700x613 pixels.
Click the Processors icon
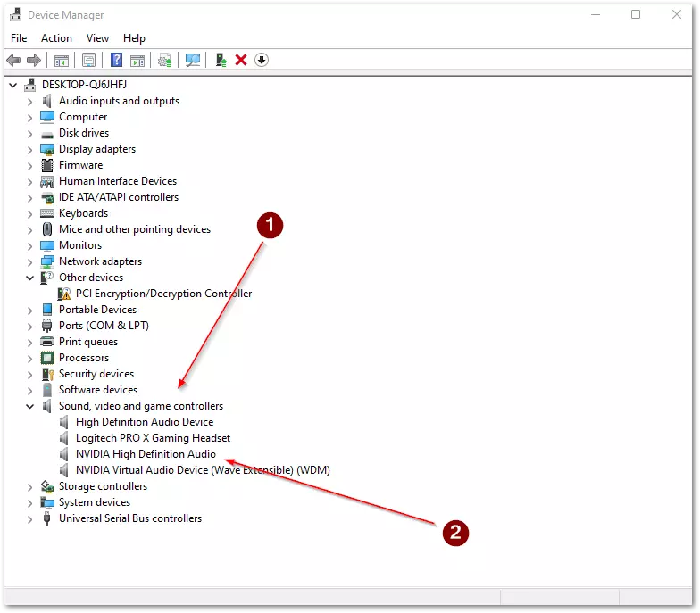coord(47,358)
